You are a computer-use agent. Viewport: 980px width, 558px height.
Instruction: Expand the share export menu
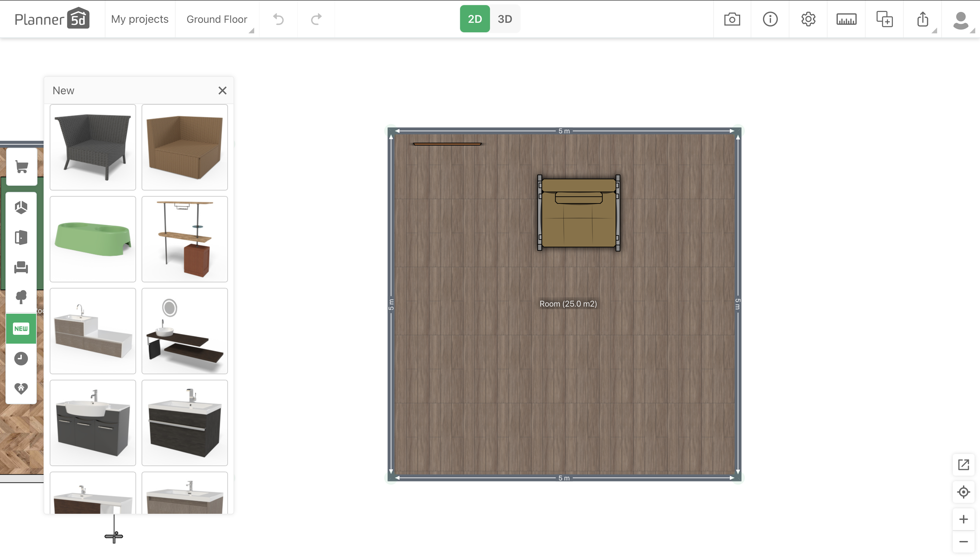tap(922, 19)
